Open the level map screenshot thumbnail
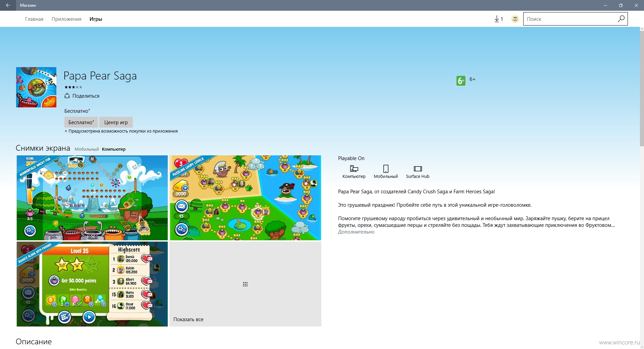 click(245, 198)
